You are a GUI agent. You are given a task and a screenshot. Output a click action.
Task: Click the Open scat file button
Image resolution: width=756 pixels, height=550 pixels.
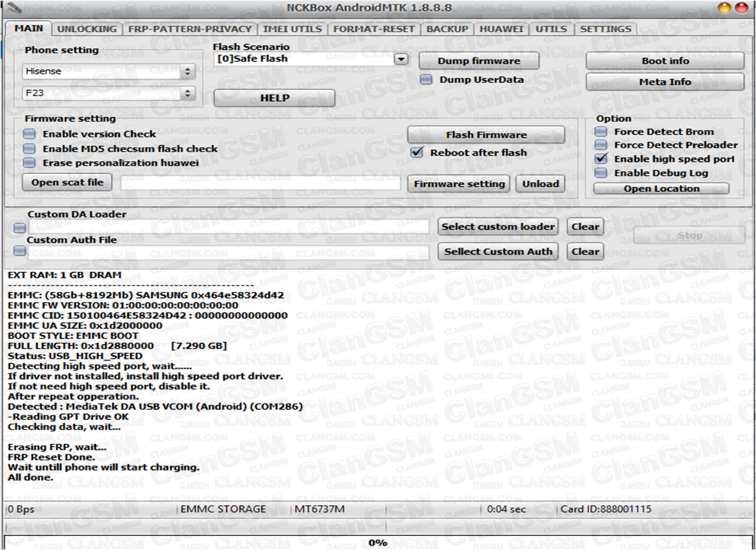(x=67, y=182)
